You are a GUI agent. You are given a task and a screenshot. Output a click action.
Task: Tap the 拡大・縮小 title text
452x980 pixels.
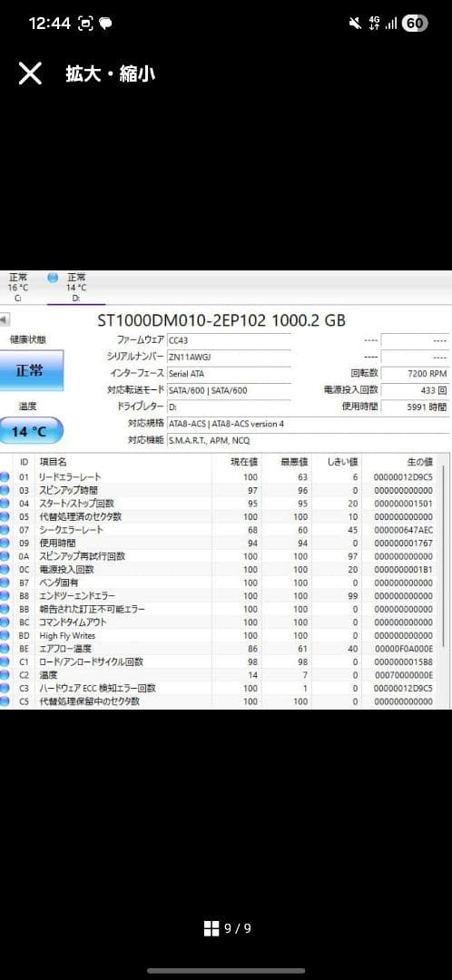pyautogui.click(x=111, y=73)
